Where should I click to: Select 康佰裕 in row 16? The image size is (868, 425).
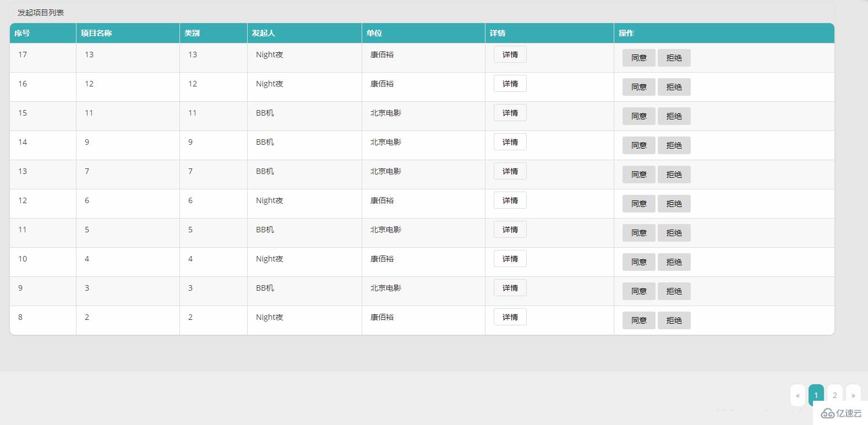coord(382,84)
